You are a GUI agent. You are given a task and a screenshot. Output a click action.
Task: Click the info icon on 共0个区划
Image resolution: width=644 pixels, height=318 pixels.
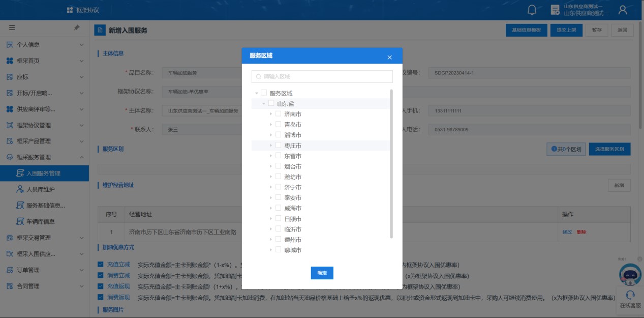[x=554, y=149]
